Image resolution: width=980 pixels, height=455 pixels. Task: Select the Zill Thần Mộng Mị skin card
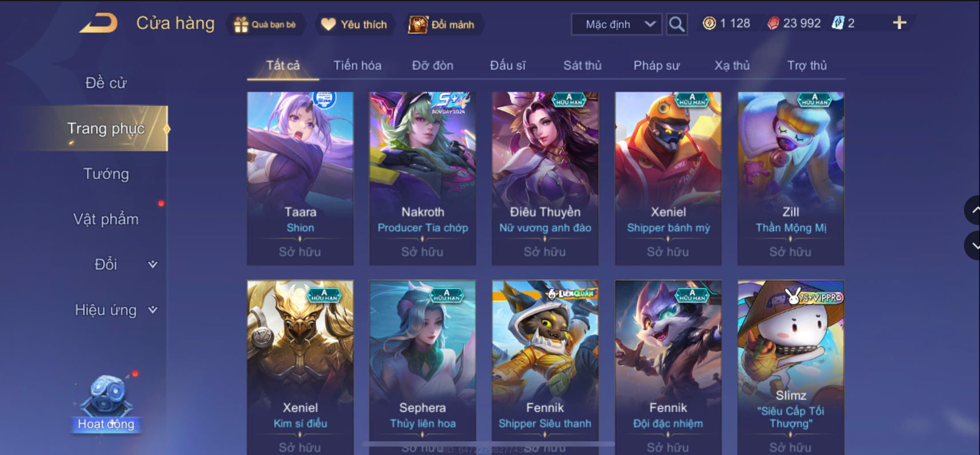click(791, 178)
